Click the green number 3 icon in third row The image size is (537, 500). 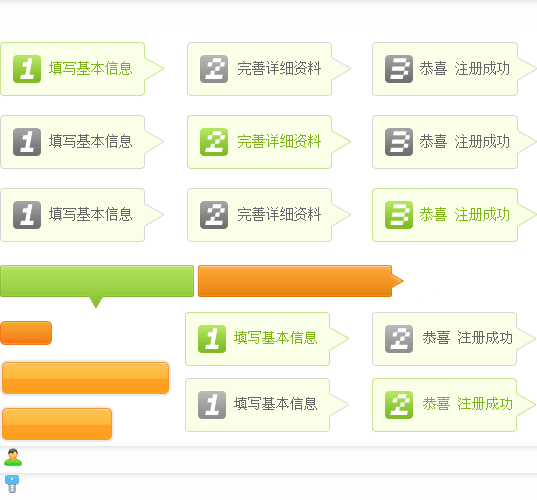[x=399, y=215]
